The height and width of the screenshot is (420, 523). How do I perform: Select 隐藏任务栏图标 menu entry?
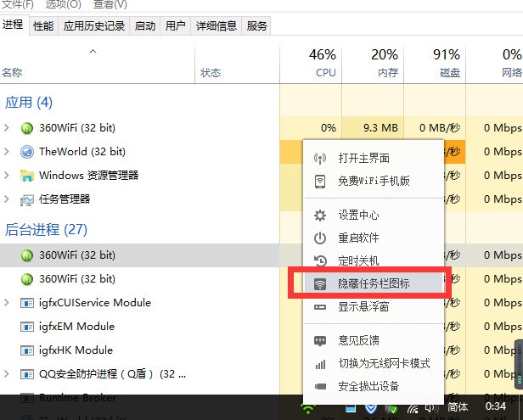[x=374, y=283]
